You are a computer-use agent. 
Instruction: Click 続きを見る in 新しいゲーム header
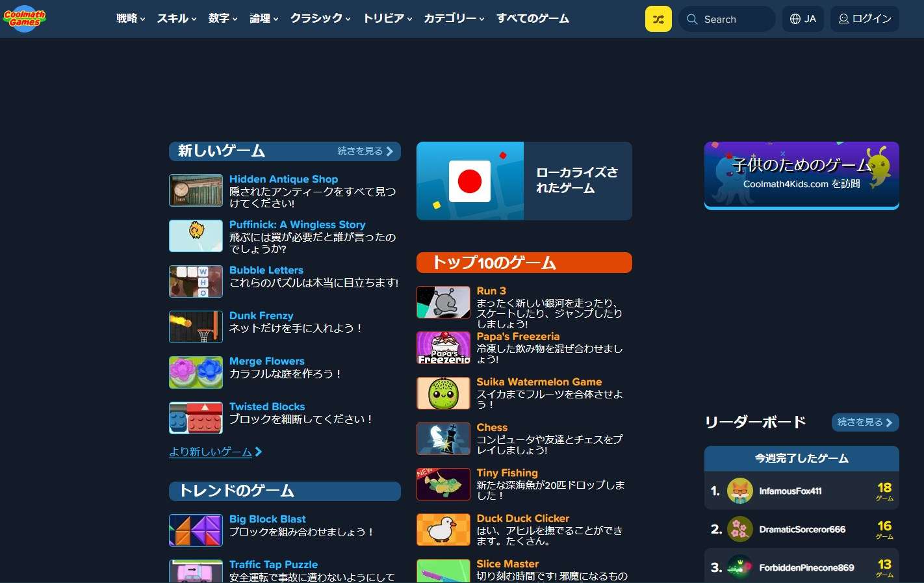tap(365, 151)
